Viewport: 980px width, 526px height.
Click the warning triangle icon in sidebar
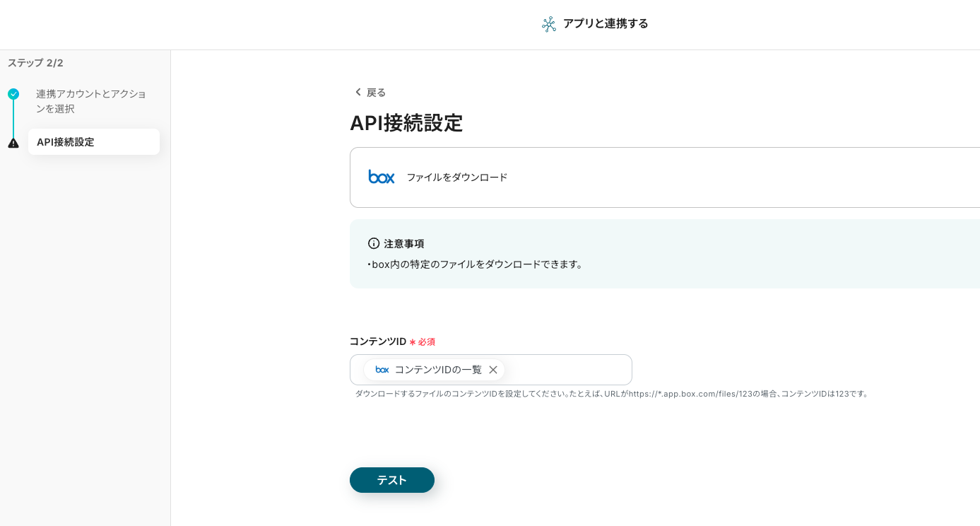click(x=13, y=143)
